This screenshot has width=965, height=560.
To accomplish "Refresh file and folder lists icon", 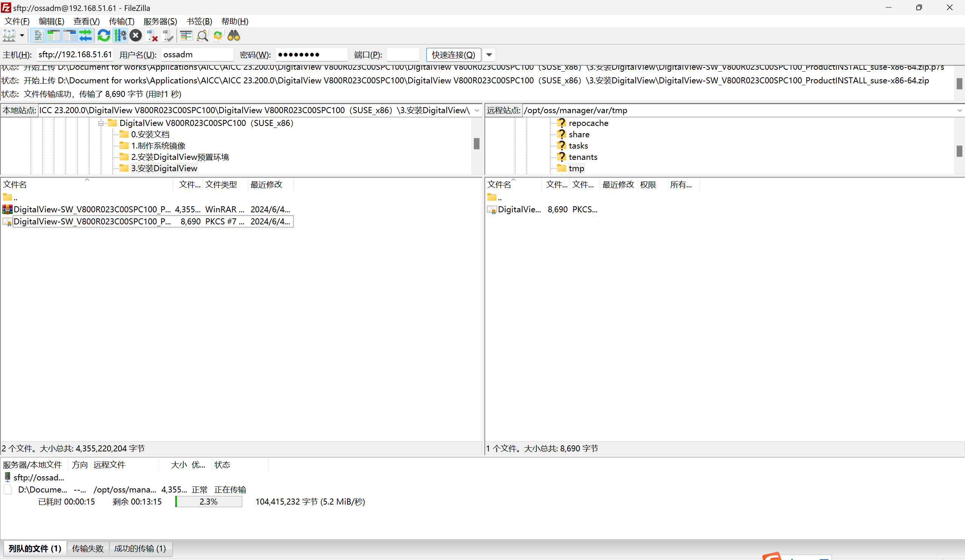I will coord(103,35).
